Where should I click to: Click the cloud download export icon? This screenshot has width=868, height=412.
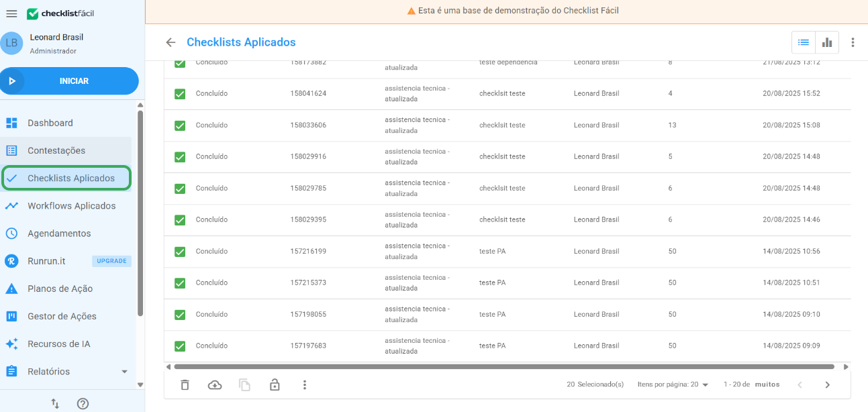click(x=215, y=384)
